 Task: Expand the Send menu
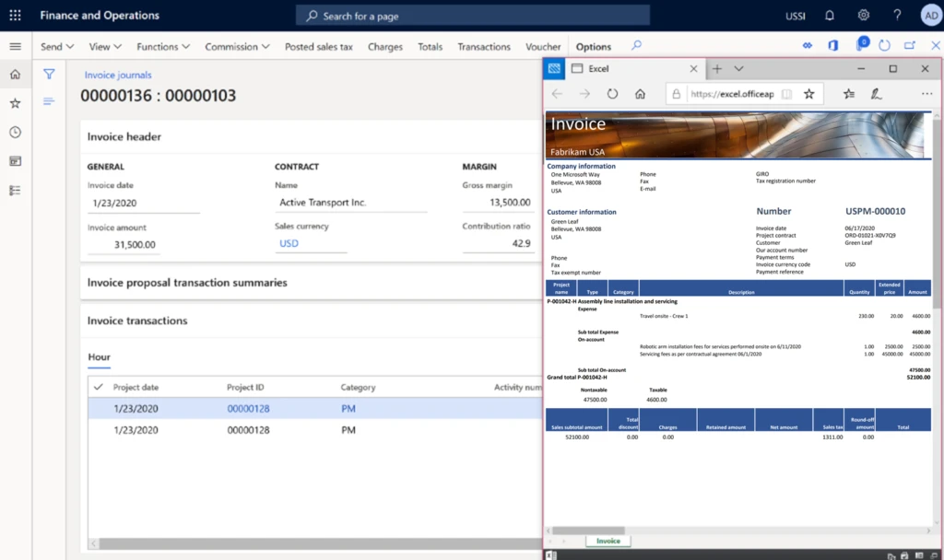(x=57, y=46)
